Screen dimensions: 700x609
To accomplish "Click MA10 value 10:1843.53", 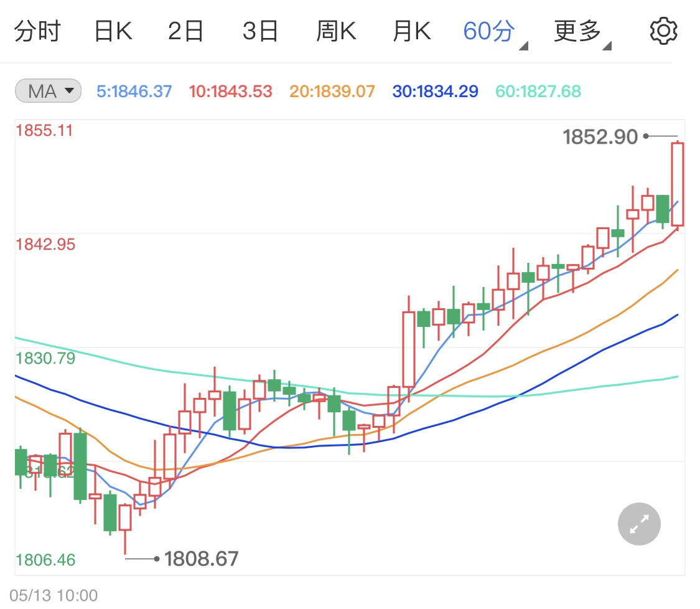I will click(230, 91).
